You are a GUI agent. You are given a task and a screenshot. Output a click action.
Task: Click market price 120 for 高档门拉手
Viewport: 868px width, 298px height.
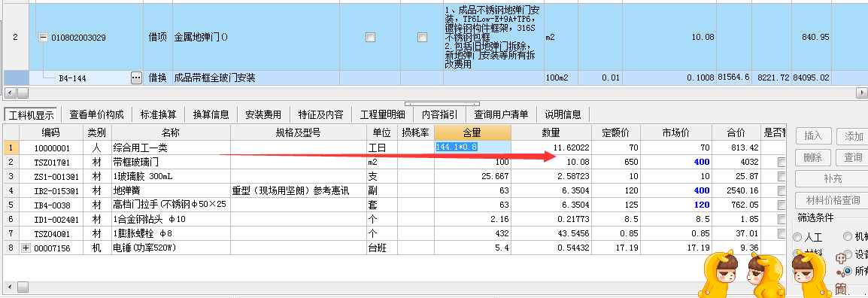676,205
